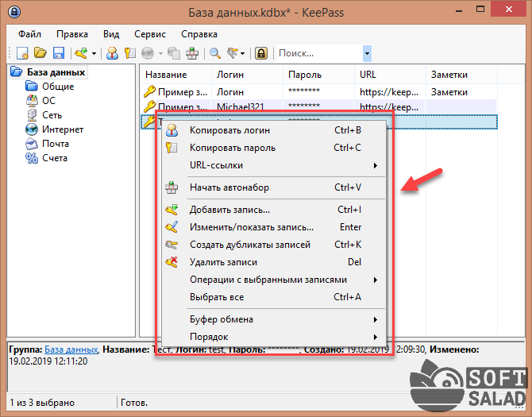Select the Интернет group in tree
The width and height of the screenshot is (532, 417).
pos(63,129)
